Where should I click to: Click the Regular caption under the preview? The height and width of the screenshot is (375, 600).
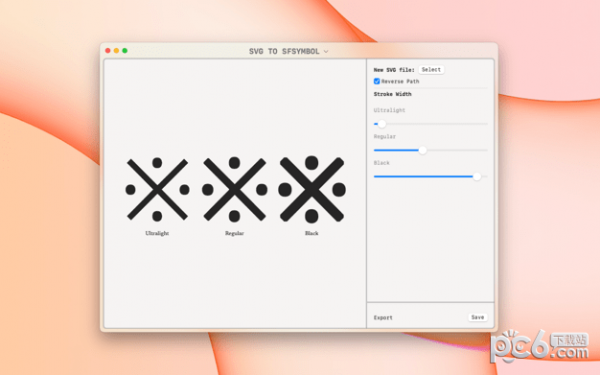click(235, 233)
